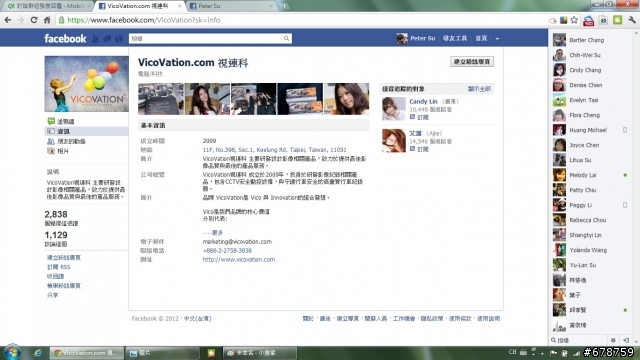This screenshot has height=360, width=640.
Task: Collapse the chat sidebar with hide icon
Action: [x=626, y=340]
